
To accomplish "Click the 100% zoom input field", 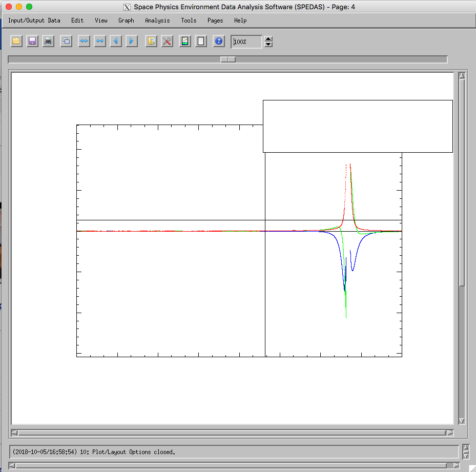I will [x=246, y=42].
